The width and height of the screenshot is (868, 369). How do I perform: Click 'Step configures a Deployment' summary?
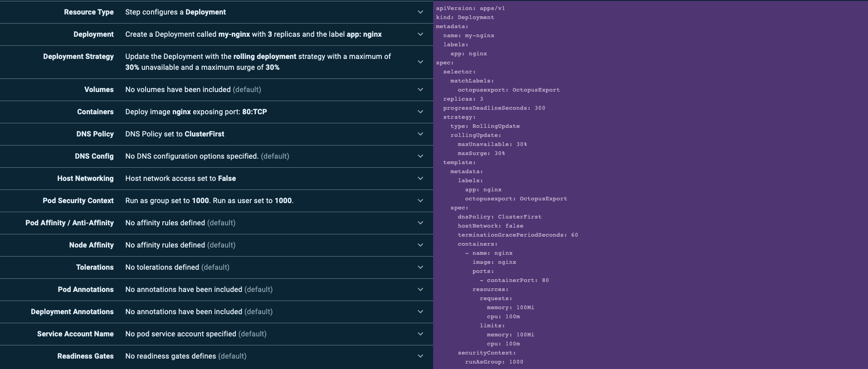tap(176, 12)
